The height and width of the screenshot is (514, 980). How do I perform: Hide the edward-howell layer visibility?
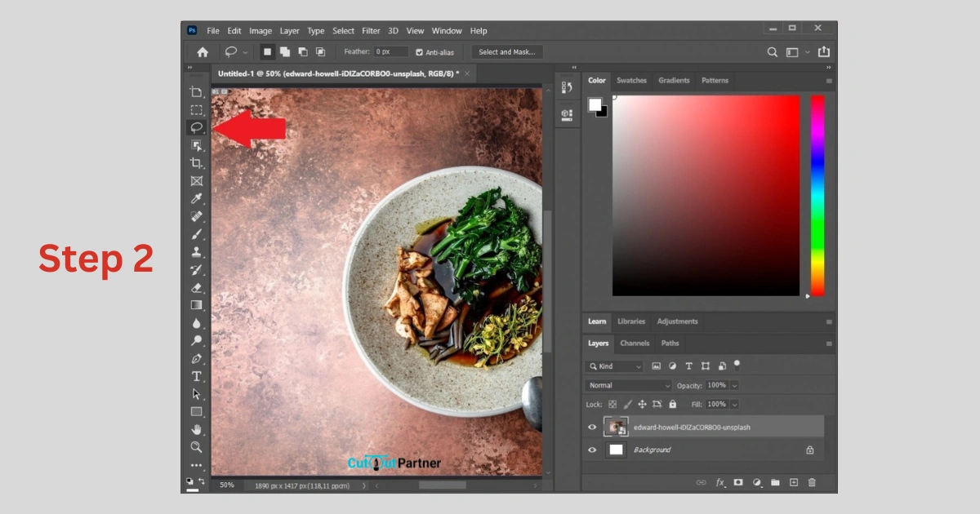pos(593,427)
